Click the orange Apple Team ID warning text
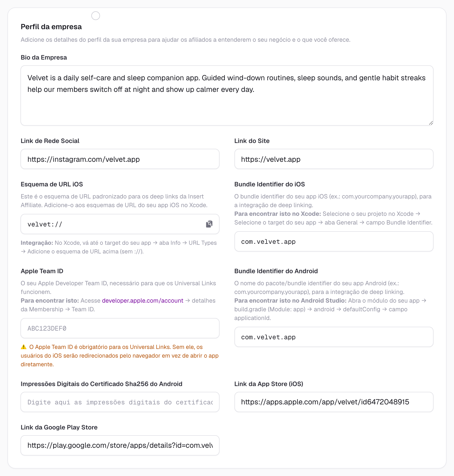Viewport: 454px width, 476px height. point(120,355)
